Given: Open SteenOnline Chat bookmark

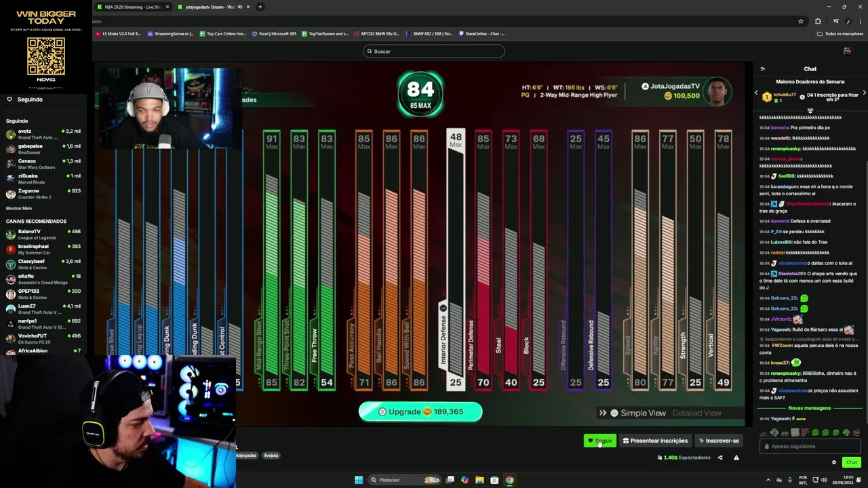Looking at the screenshot, I should [482, 33].
